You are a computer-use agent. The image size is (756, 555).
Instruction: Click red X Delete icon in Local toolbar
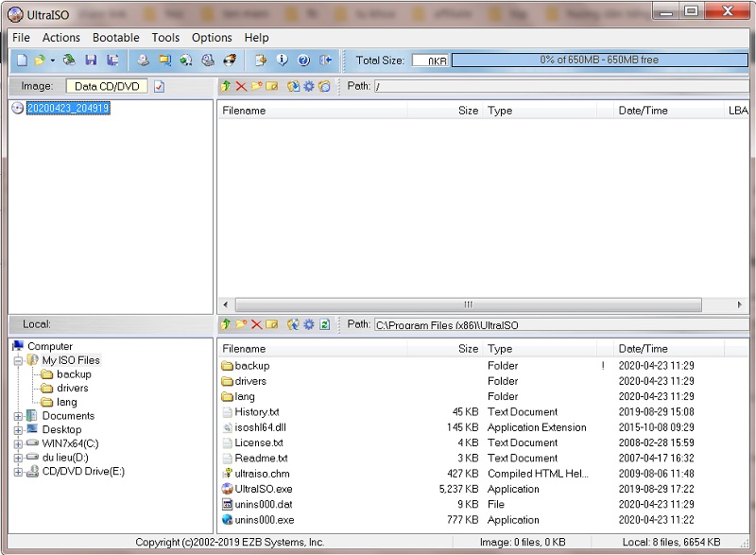tap(256, 324)
